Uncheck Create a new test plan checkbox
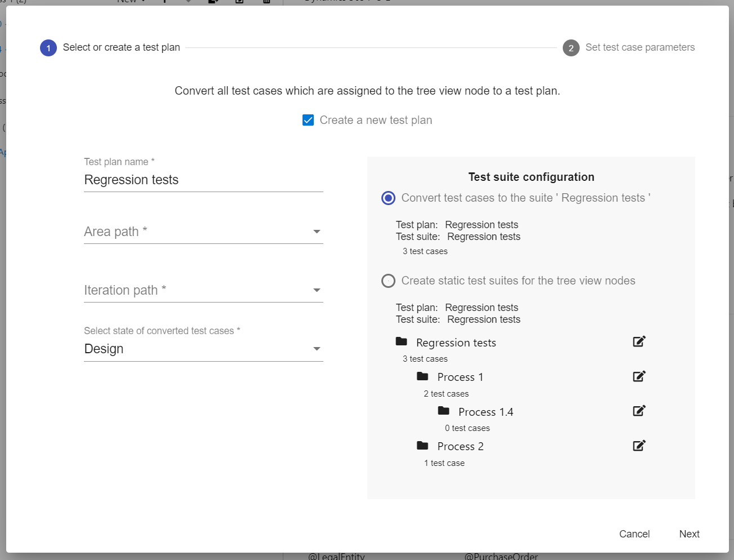The width and height of the screenshot is (734, 560). pyautogui.click(x=308, y=120)
